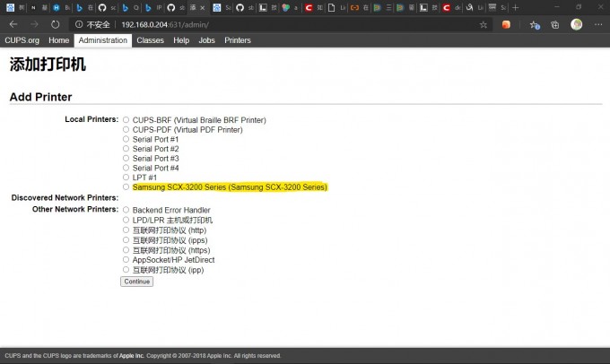
Task: Open the Printers tab
Action: click(238, 40)
